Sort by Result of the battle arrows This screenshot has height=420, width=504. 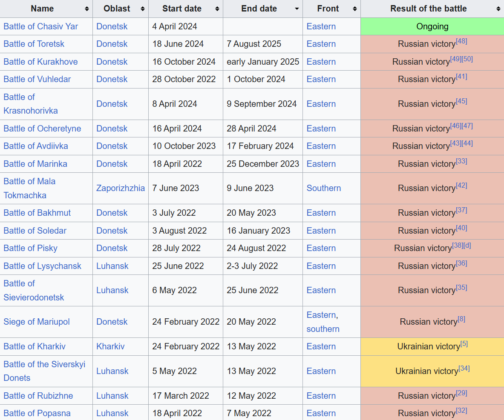tap(498, 9)
